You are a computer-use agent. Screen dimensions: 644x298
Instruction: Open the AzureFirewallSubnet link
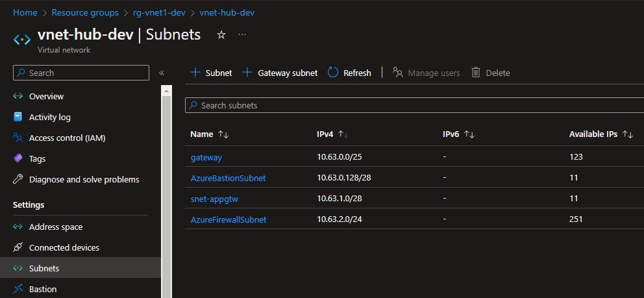[229, 219]
